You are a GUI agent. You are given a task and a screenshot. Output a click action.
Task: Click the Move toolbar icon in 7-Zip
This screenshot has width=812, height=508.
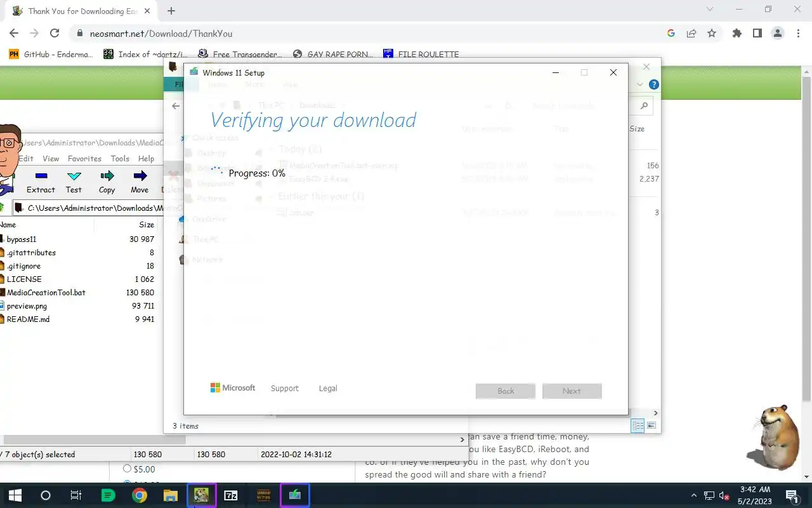pos(140,182)
